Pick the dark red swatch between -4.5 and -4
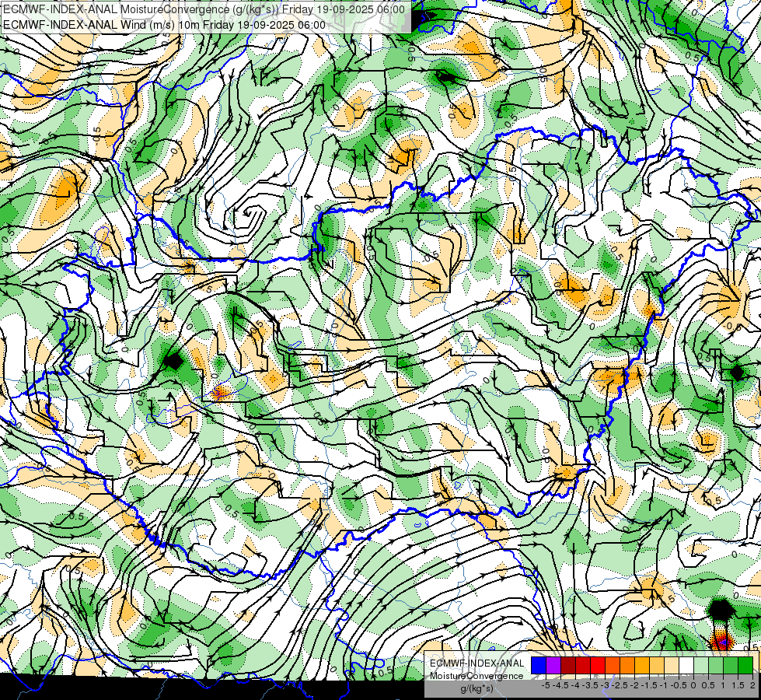The width and height of the screenshot is (761, 700). (x=568, y=666)
